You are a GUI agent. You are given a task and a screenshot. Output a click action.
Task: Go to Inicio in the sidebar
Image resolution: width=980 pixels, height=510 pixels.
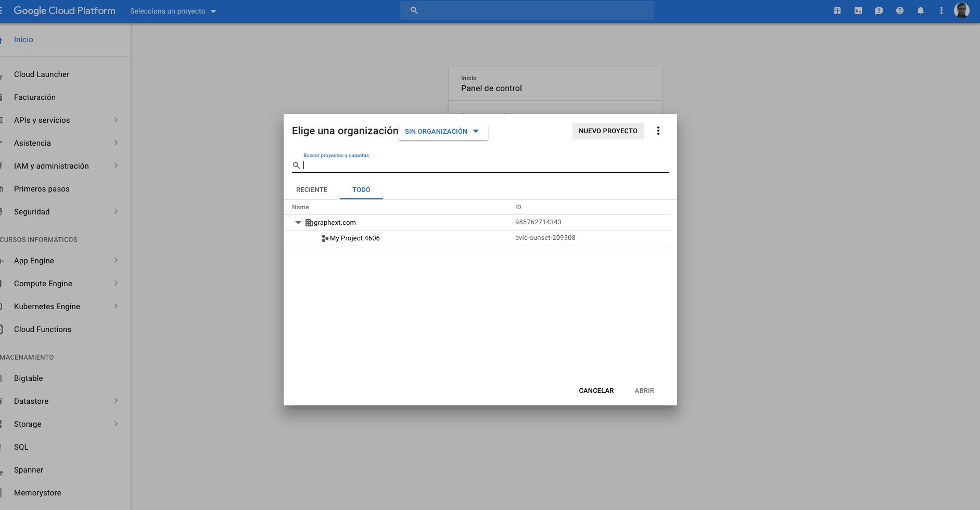(x=23, y=40)
